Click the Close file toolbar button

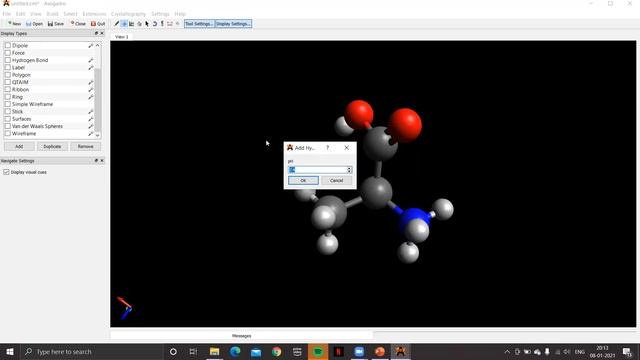78,24
